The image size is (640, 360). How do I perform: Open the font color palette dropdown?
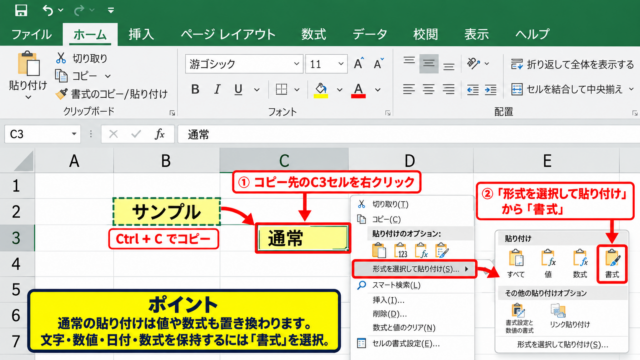pyautogui.click(x=378, y=89)
